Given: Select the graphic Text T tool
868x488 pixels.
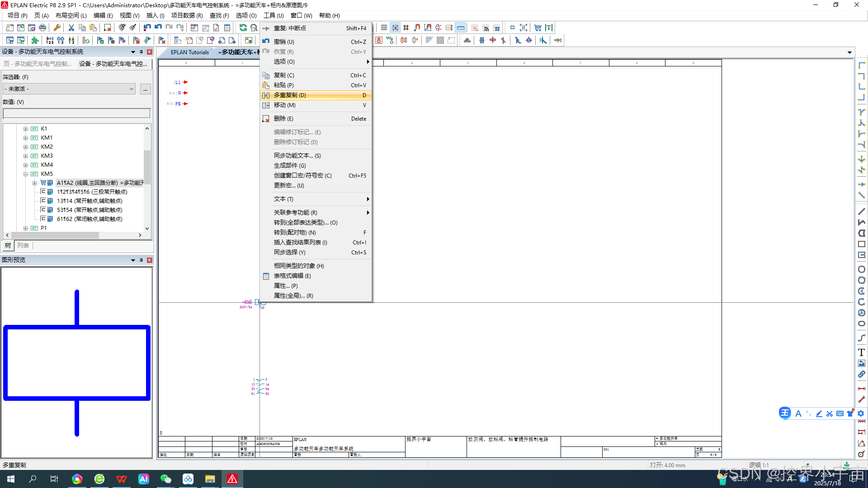Looking at the screenshot, I should [x=862, y=352].
